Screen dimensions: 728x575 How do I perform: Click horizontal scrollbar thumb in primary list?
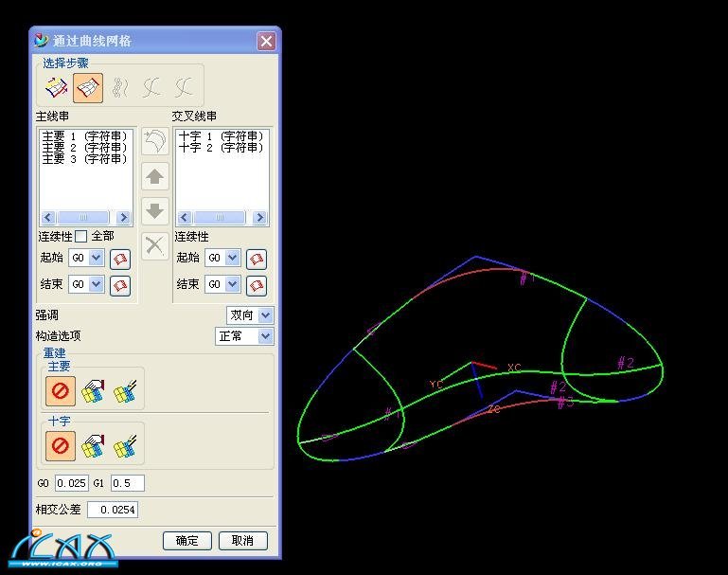tap(83, 217)
